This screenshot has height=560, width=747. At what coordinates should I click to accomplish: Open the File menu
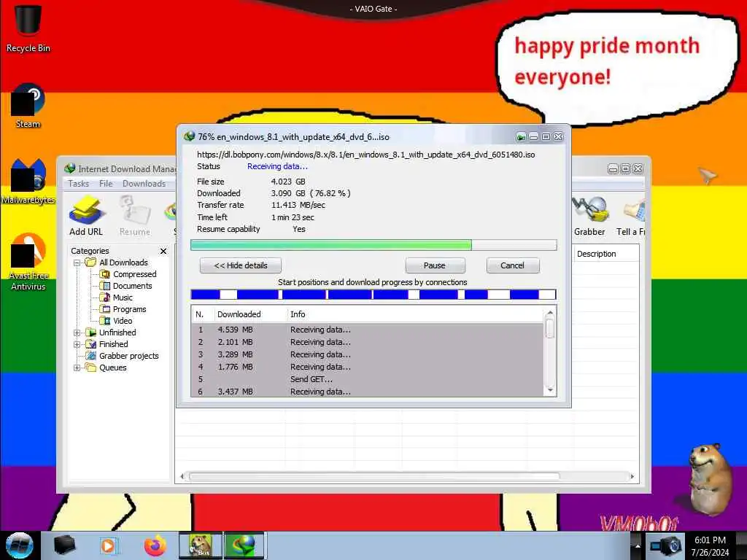(x=106, y=184)
